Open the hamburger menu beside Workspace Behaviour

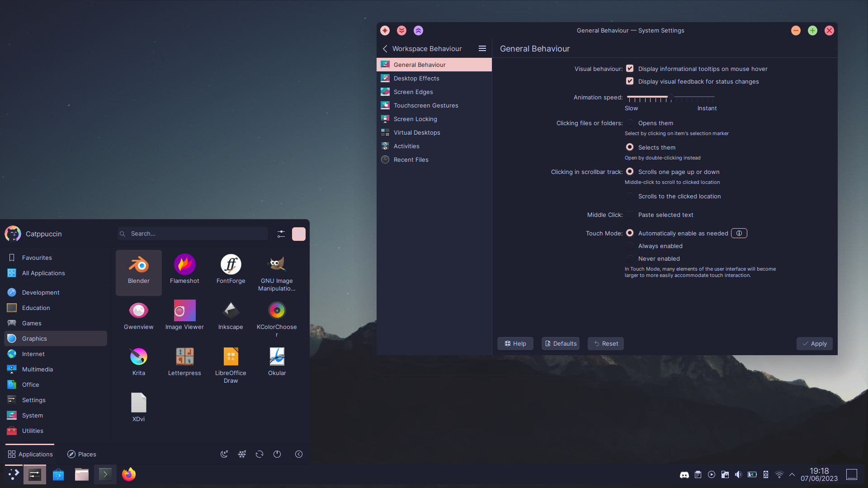(x=482, y=49)
